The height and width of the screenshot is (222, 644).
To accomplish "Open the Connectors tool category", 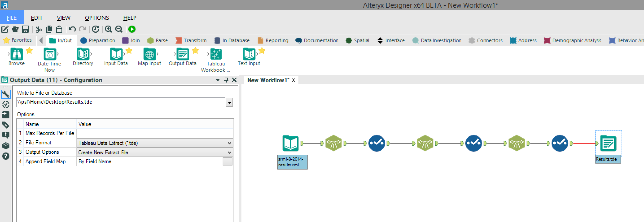I will point(486,40).
